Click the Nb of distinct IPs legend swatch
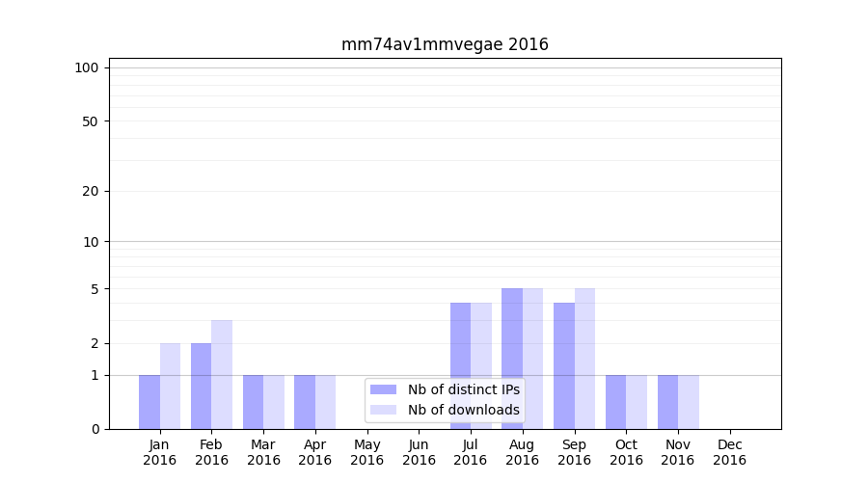Image resolution: width=868 pixels, height=482 pixels. (x=383, y=389)
